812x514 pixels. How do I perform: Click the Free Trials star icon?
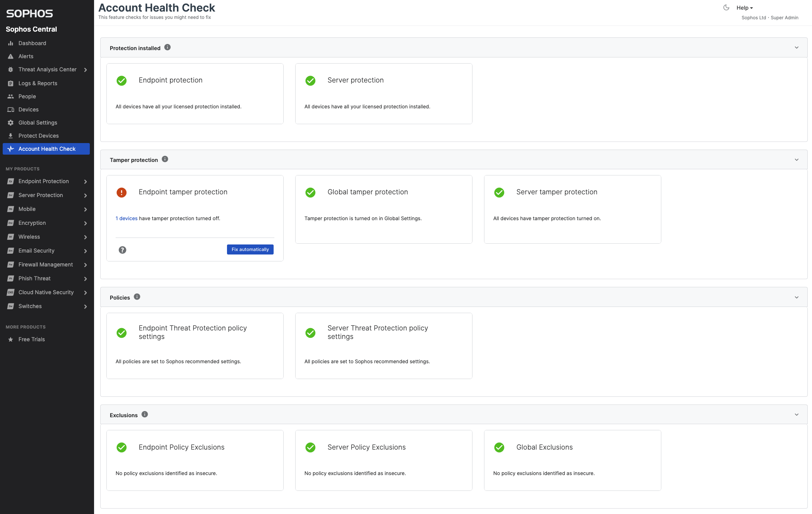coord(11,339)
